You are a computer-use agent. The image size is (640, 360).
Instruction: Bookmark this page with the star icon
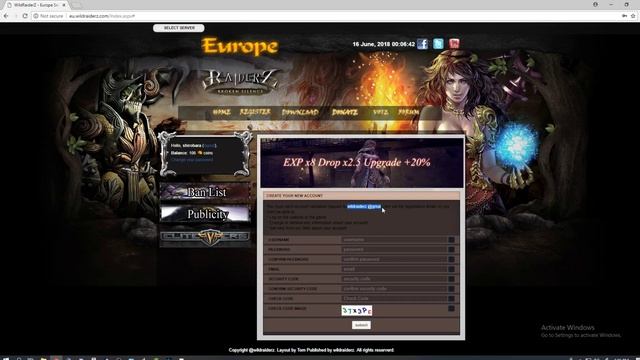(x=633, y=16)
